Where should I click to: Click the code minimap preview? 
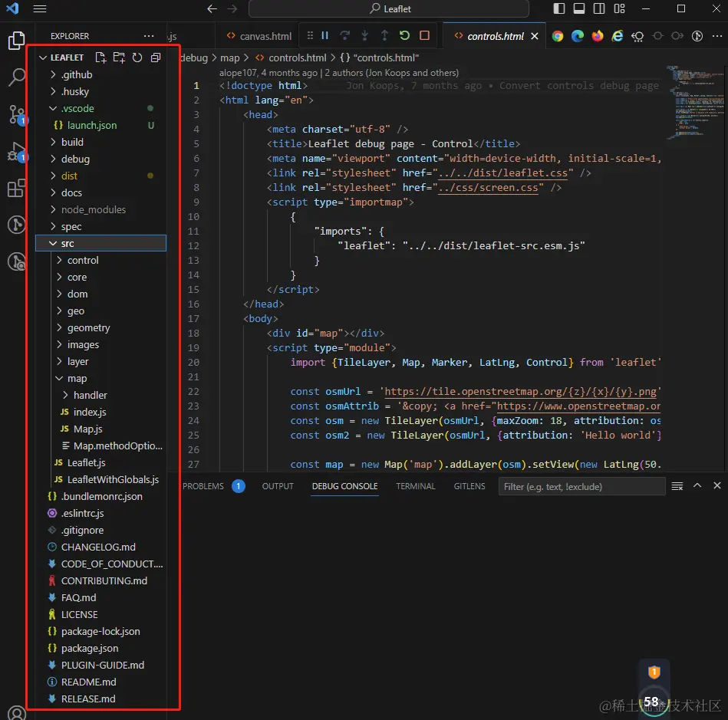pyautogui.click(x=695, y=102)
